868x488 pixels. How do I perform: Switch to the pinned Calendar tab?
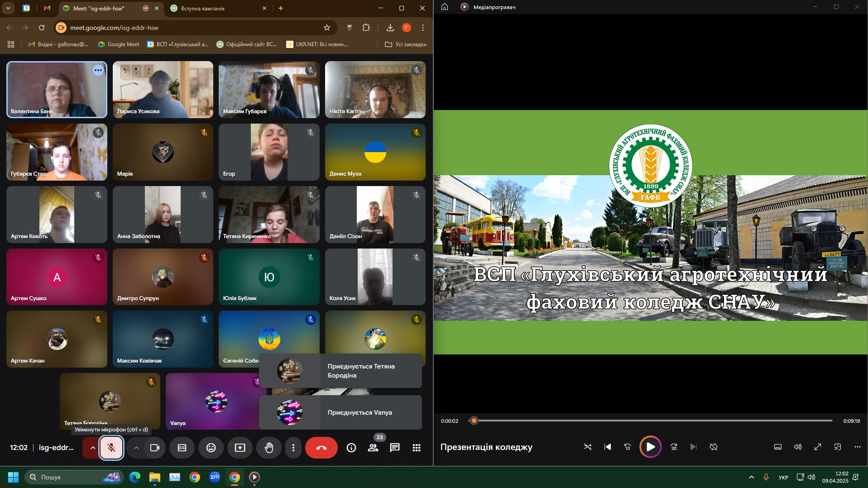click(x=26, y=8)
